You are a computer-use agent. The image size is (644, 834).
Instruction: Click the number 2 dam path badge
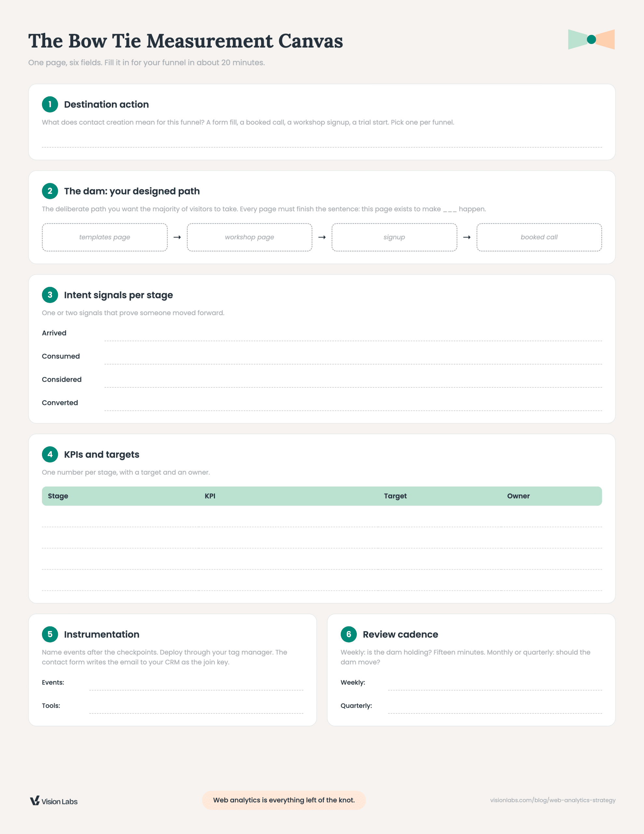coord(50,191)
